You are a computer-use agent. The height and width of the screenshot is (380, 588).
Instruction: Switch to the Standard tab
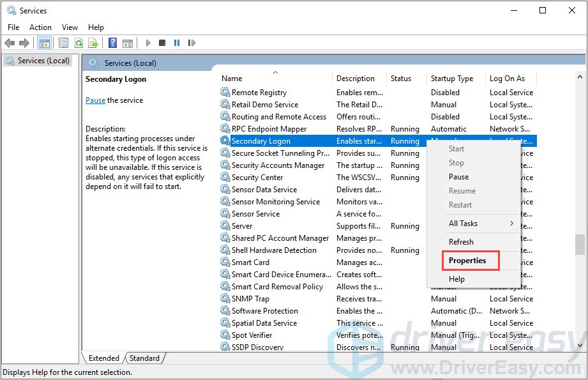coord(144,358)
